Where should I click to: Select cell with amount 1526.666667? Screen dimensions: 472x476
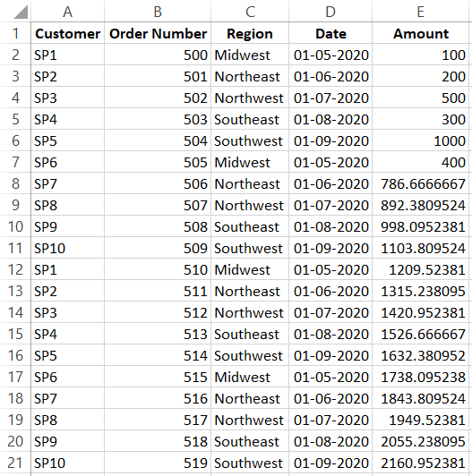point(420,334)
